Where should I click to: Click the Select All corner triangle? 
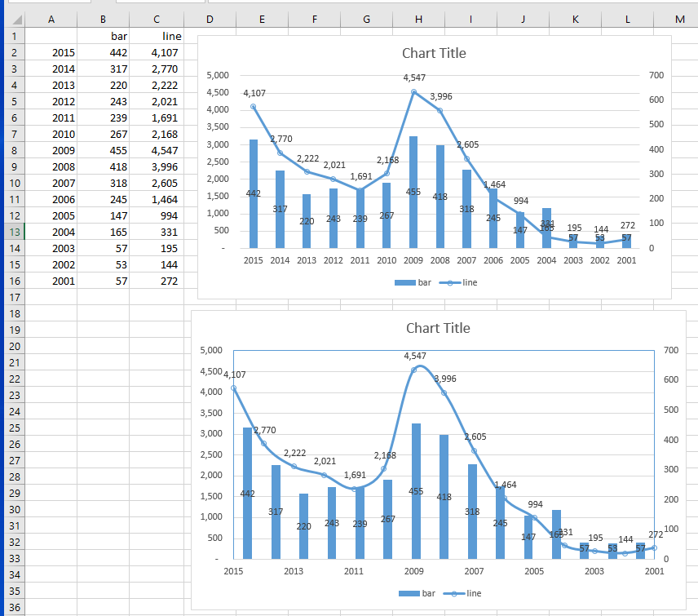tap(16, 20)
